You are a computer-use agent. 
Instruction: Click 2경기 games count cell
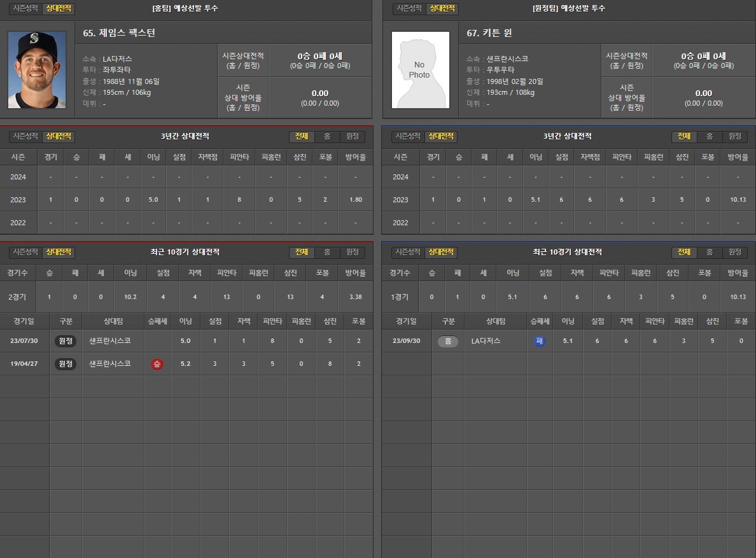point(17,297)
